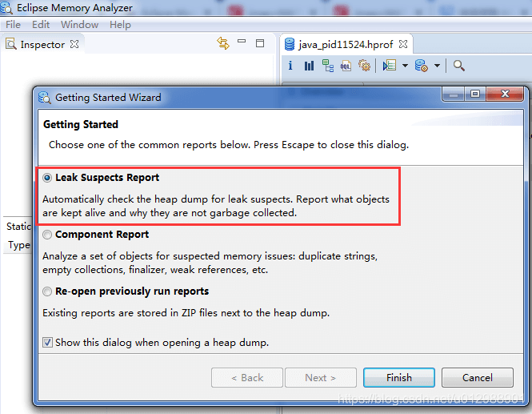Click the Find Object magnifier icon
Image resolution: width=532 pixels, height=414 pixels.
458,65
